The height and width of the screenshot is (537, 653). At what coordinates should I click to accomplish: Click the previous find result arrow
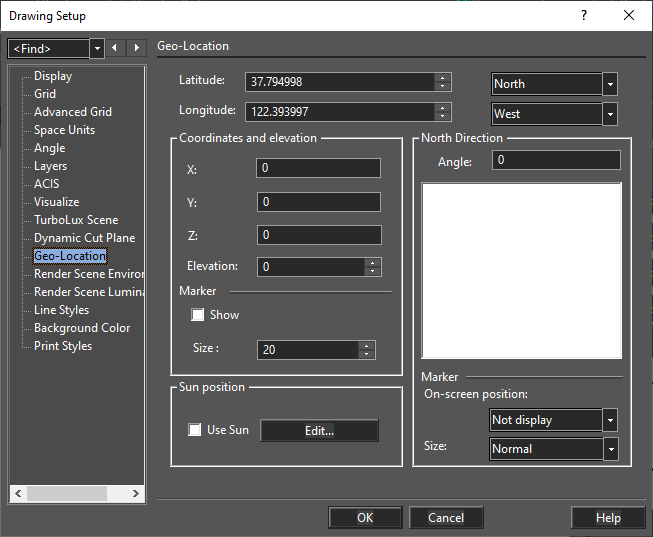pos(115,48)
